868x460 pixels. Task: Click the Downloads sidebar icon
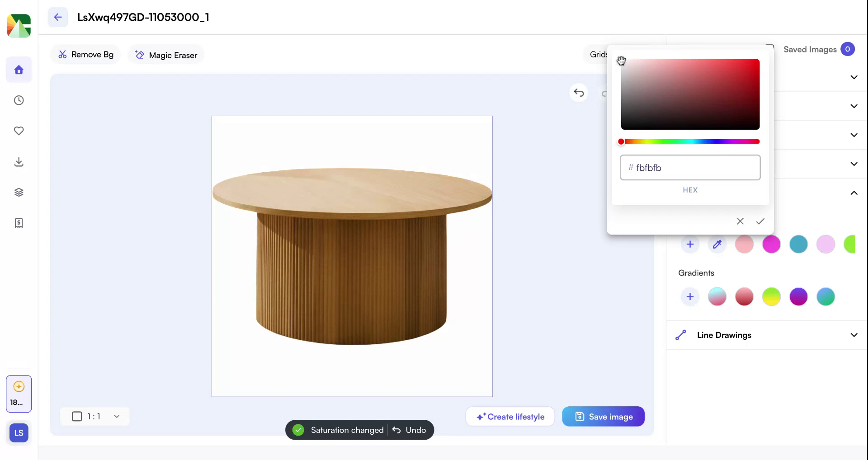point(19,162)
